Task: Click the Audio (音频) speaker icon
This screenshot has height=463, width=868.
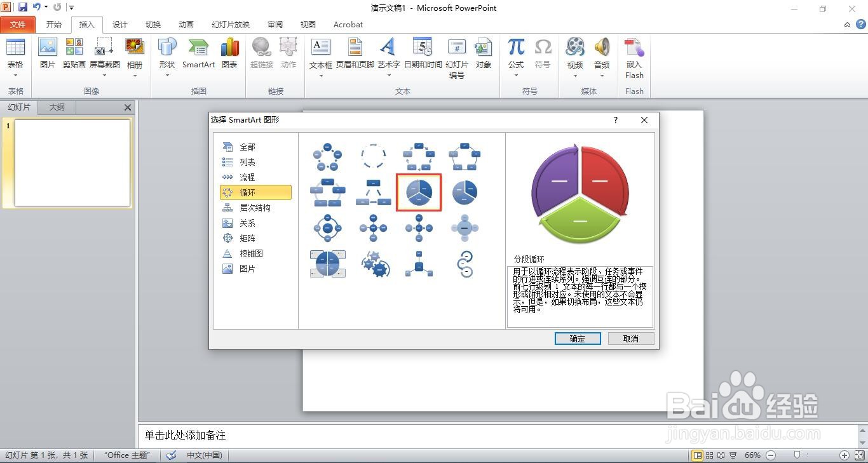Action: click(602, 48)
